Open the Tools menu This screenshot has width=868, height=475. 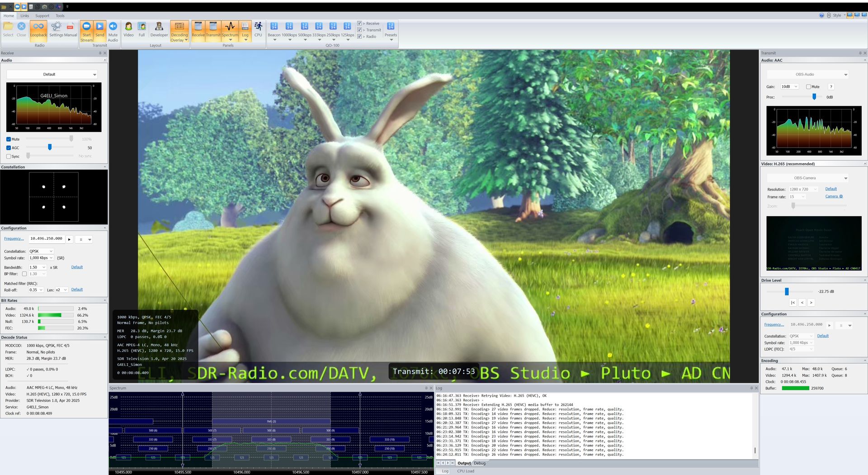[60, 15]
